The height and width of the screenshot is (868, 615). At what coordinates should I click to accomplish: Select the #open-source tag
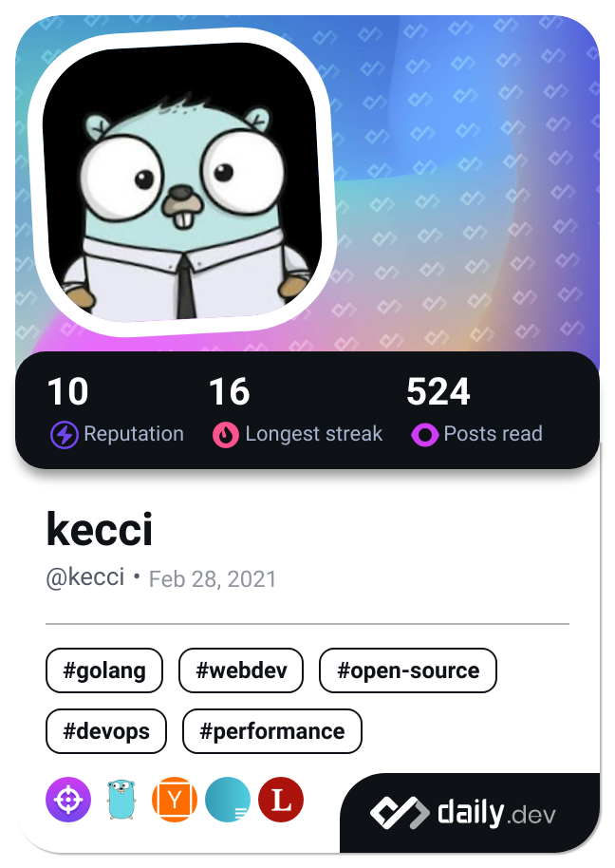point(408,670)
